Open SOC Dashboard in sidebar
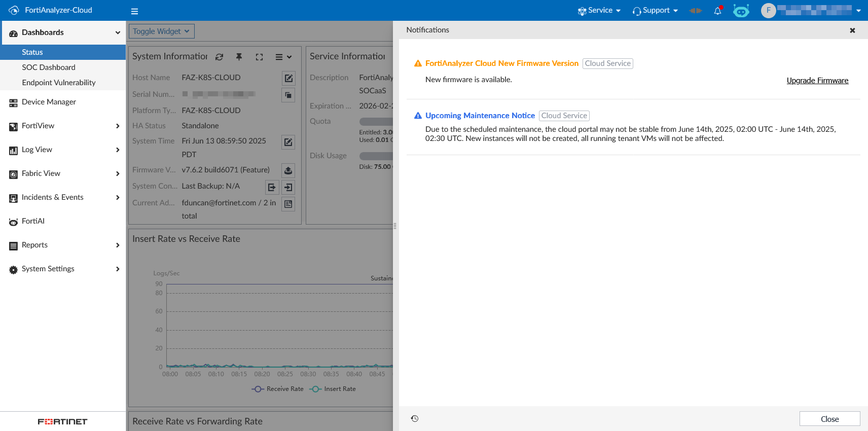 pos(49,67)
